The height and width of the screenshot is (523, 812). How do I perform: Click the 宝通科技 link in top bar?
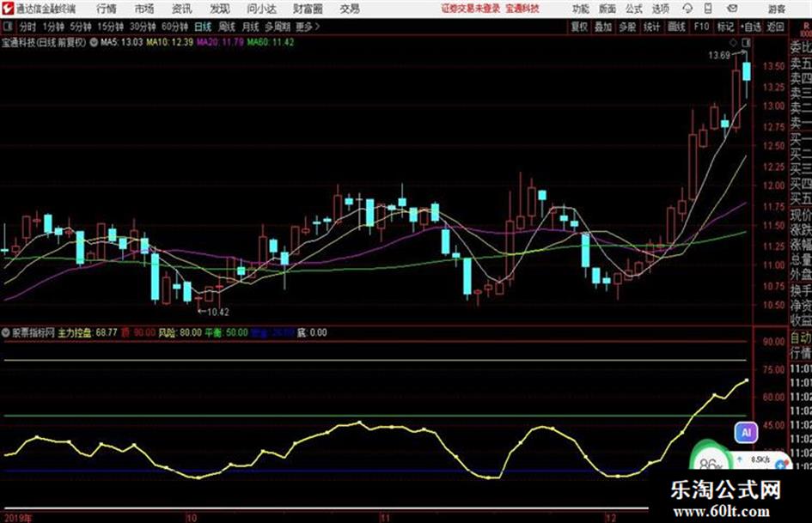coord(522,9)
